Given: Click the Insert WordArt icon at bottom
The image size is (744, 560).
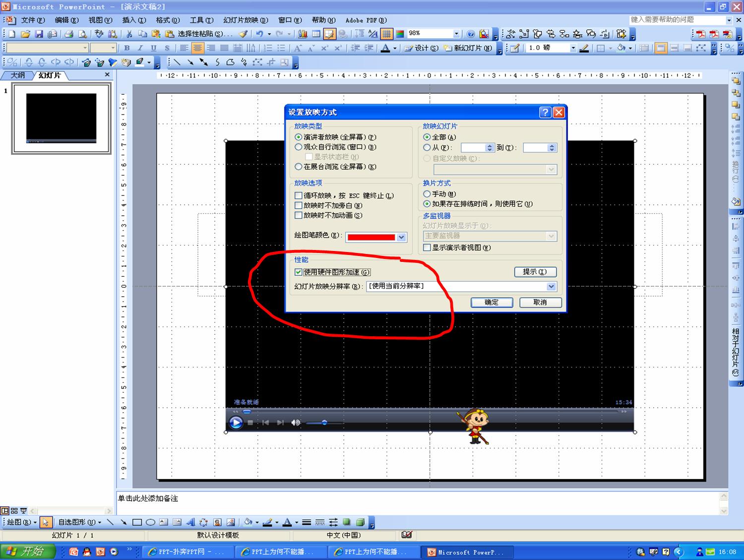Looking at the screenshot, I should (x=190, y=522).
